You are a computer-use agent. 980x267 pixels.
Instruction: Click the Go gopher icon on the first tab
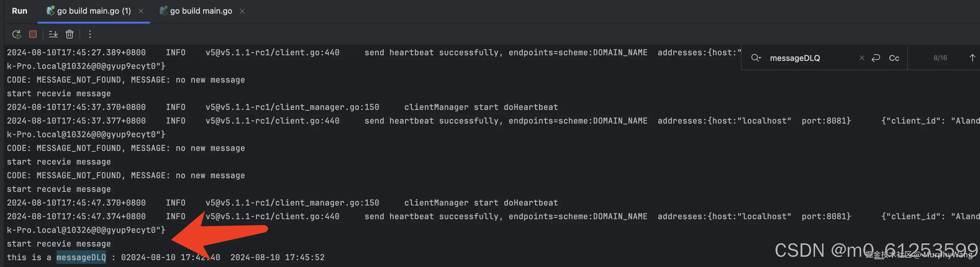50,11
